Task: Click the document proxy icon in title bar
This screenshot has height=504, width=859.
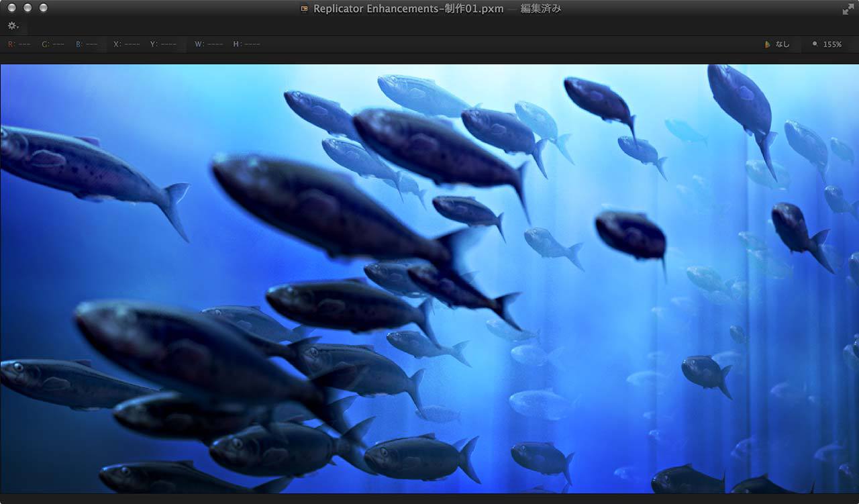Action: 305,9
